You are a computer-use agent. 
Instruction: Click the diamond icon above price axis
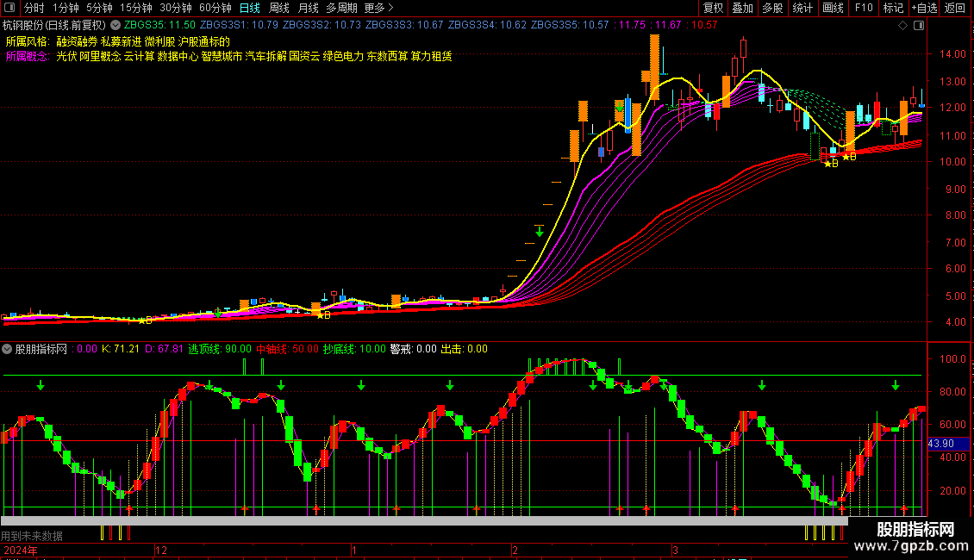[x=903, y=26]
